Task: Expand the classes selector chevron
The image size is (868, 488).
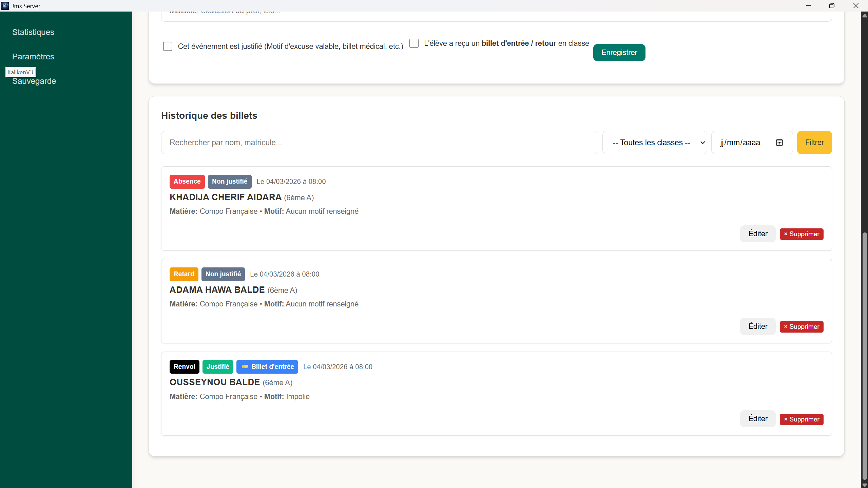Action: [702, 143]
